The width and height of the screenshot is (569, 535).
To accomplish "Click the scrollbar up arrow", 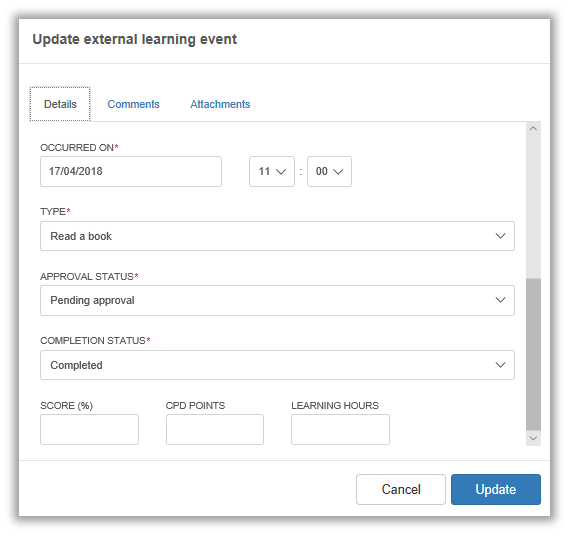I will pyautogui.click(x=533, y=128).
